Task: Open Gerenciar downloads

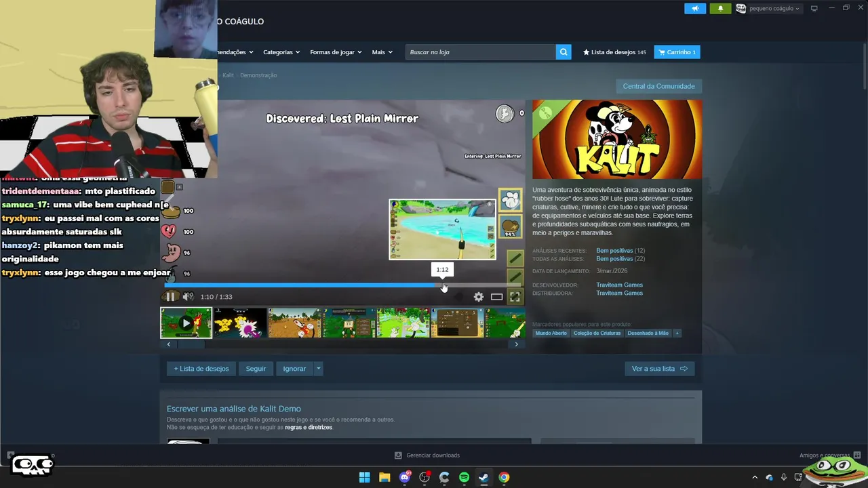Action: 427,455
